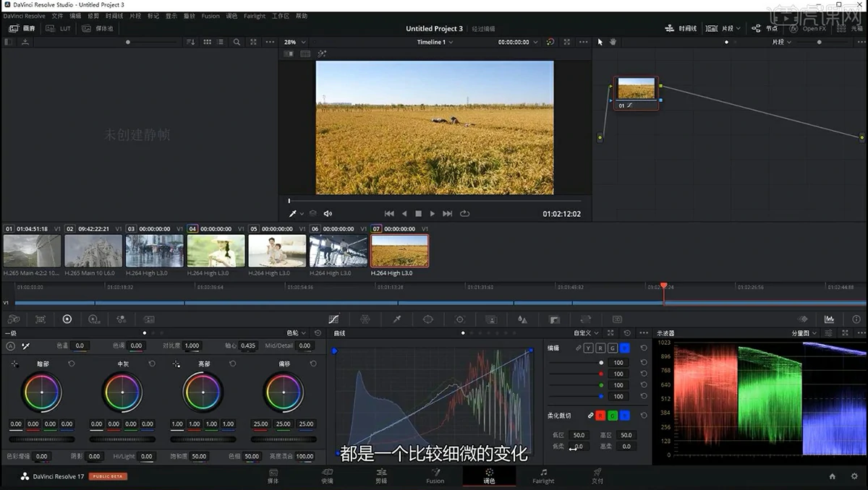Screen dimensions: 868x490
Task: Select the Curves palette icon
Action: (x=333, y=319)
